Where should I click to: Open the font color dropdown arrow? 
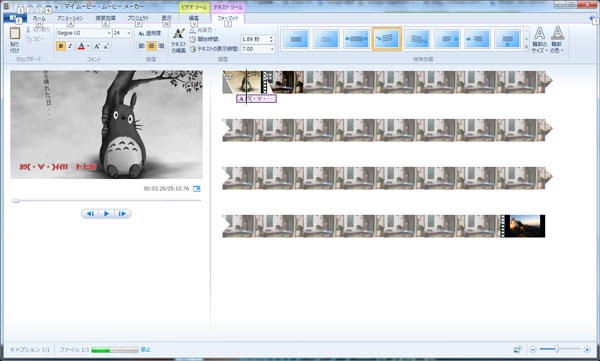[x=88, y=46]
